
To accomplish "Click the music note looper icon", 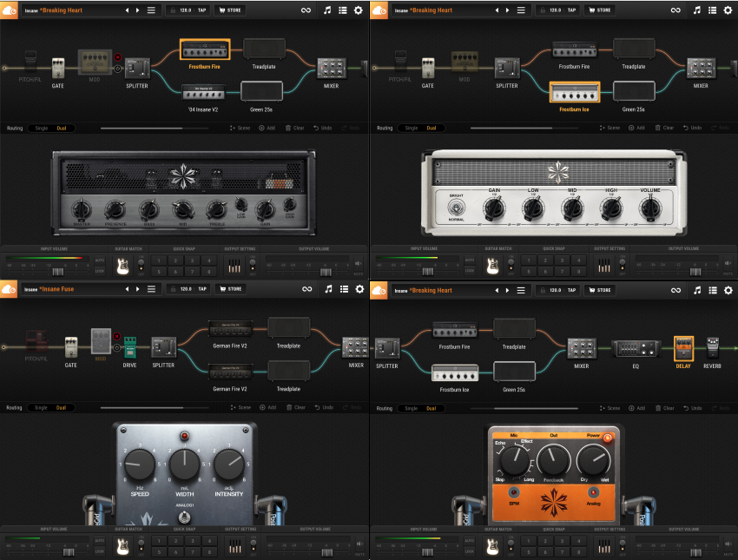I will (327, 10).
